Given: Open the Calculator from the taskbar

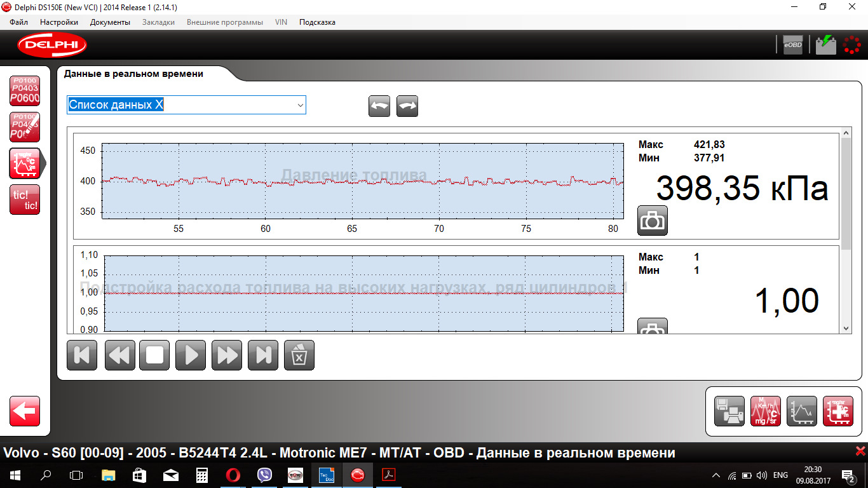Looking at the screenshot, I should [x=202, y=475].
